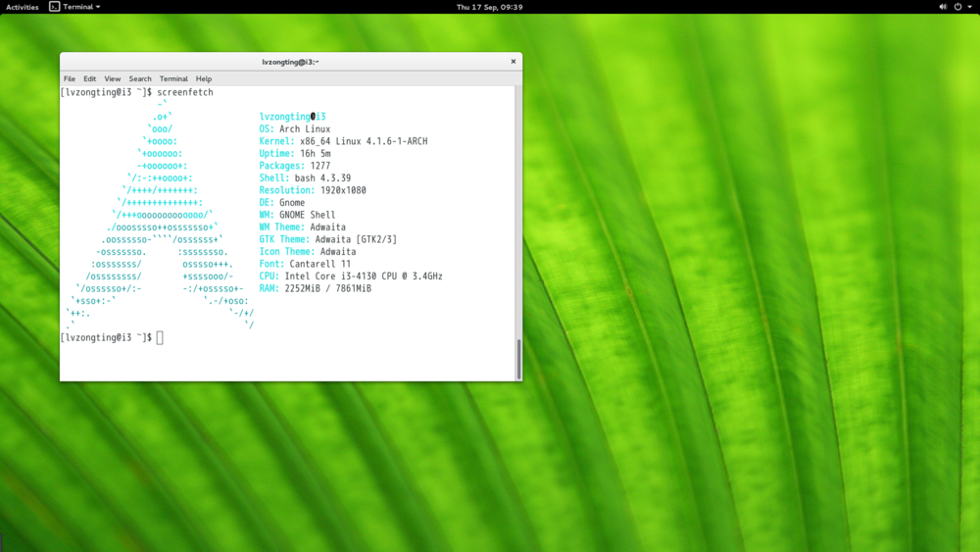This screenshot has height=552, width=980.
Task: Click the volume speaker icon
Action: pos(944,7)
